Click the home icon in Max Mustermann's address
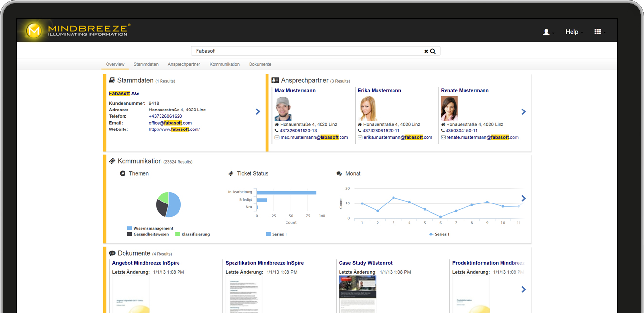The image size is (644, 313). tap(277, 124)
